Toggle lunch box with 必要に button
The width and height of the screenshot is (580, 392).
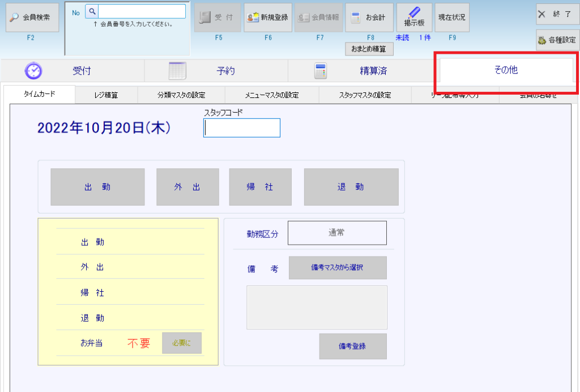[x=181, y=343]
